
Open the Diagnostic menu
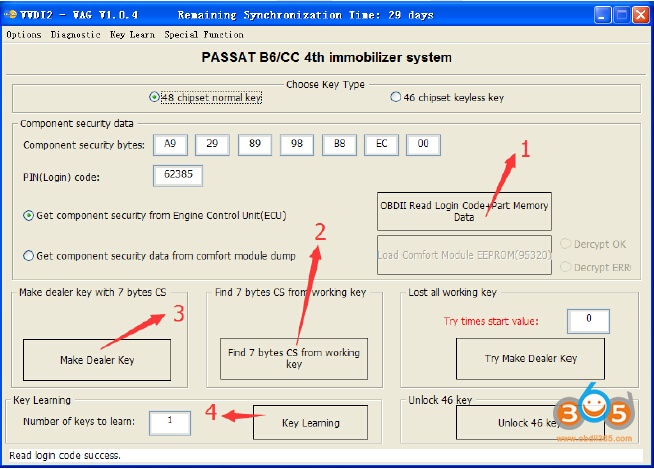click(x=75, y=35)
